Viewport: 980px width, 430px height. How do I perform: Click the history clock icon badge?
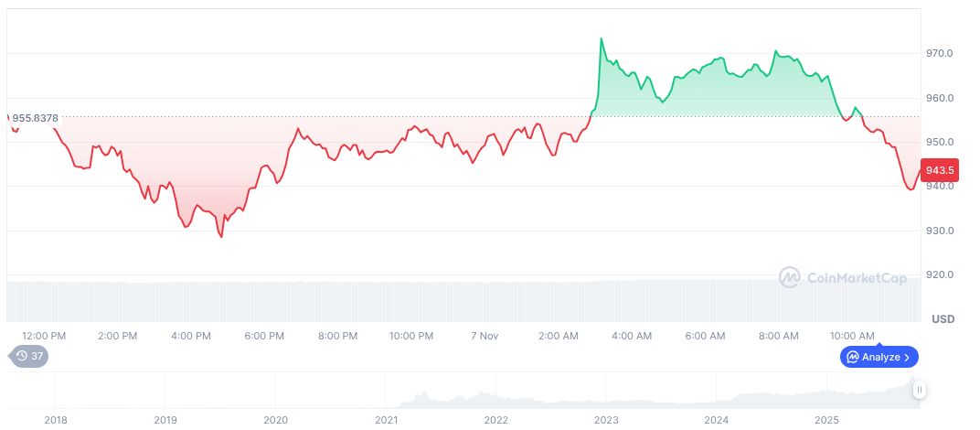point(21,356)
